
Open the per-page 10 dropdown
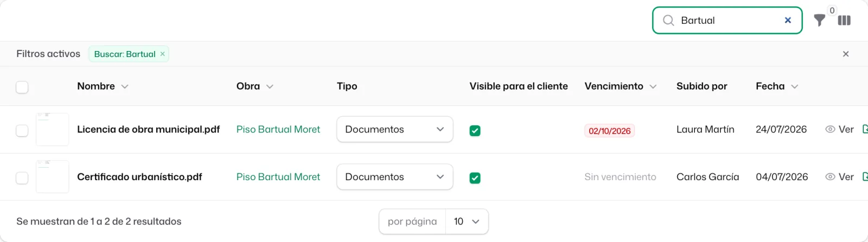pos(467,221)
